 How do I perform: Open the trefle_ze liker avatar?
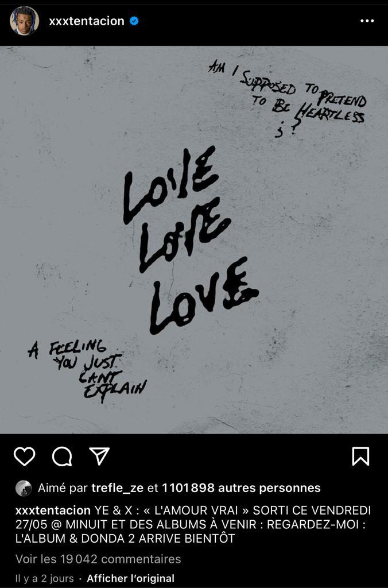[x=24, y=488]
